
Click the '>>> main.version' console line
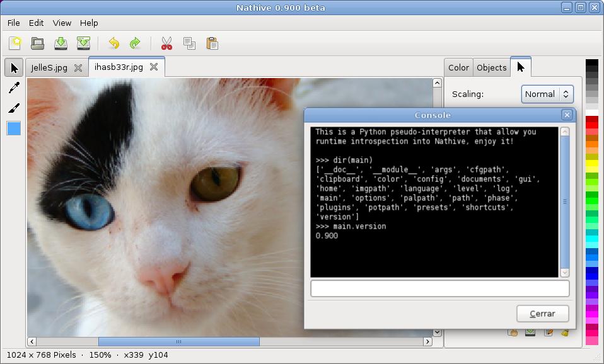[x=351, y=226]
